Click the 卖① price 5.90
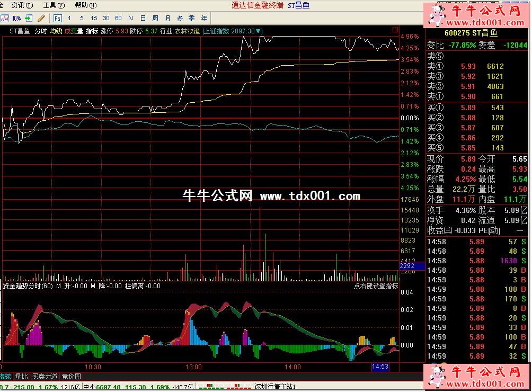 [468, 97]
